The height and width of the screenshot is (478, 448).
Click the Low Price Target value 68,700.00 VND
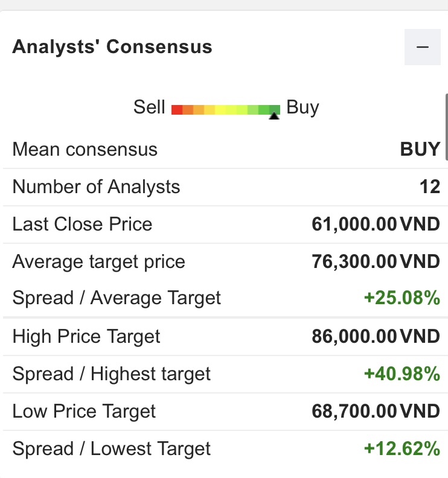pyautogui.click(x=376, y=412)
